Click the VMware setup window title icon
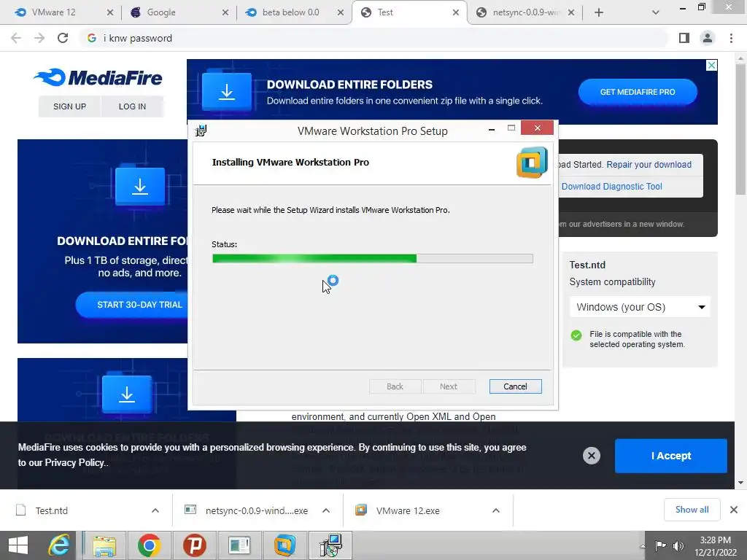Viewport: 747px width, 560px height. coord(201,131)
